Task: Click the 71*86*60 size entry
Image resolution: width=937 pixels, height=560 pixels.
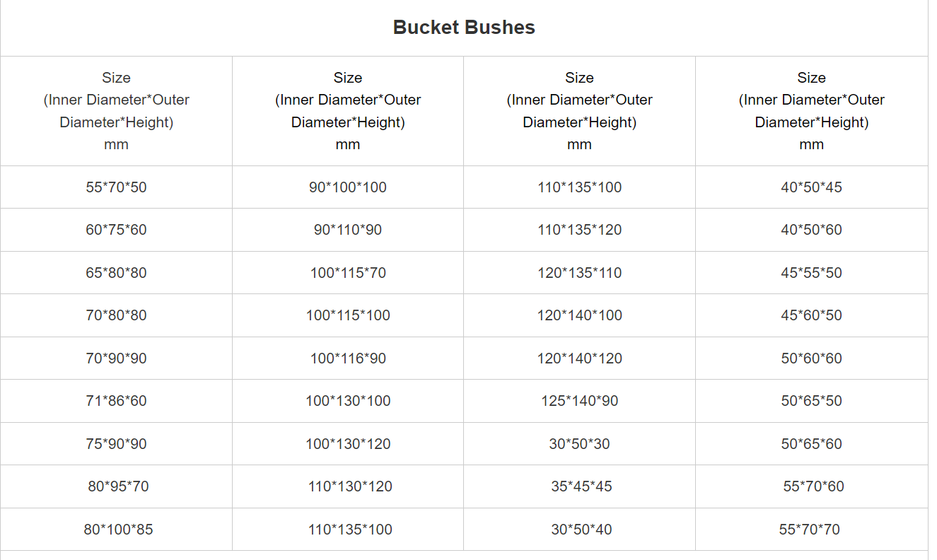Action: 116,401
